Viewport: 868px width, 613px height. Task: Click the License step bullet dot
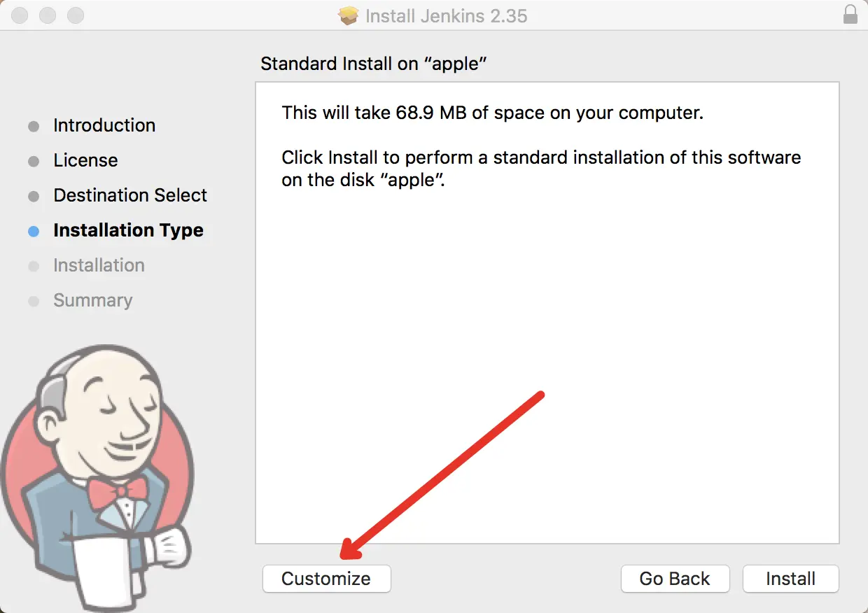[x=34, y=161]
